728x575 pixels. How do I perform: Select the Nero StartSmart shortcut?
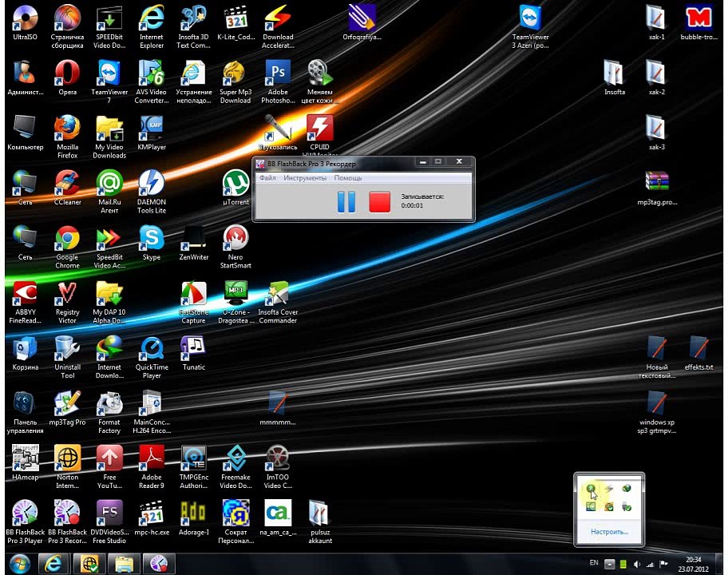pyautogui.click(x=235, y=247)
